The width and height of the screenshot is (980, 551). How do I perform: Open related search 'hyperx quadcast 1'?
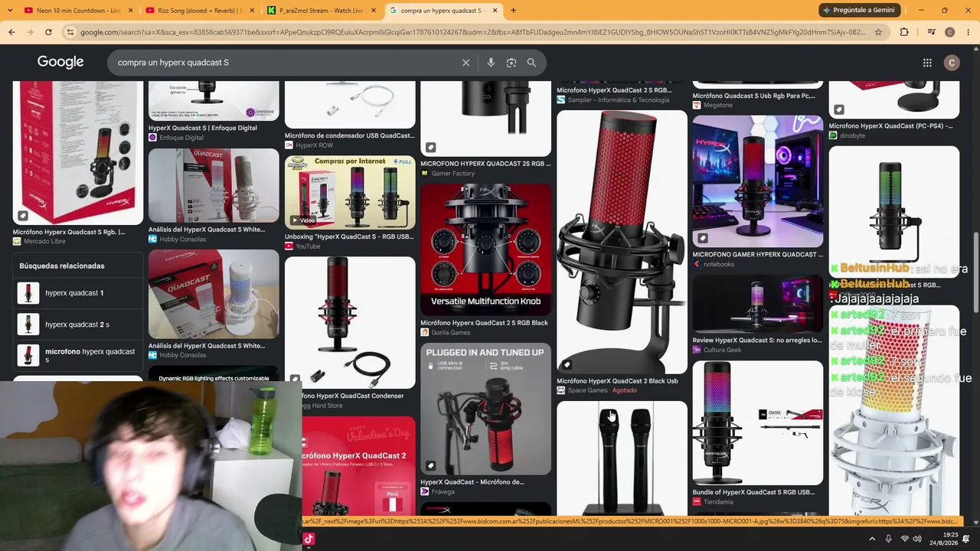click(x=78, y=293)
